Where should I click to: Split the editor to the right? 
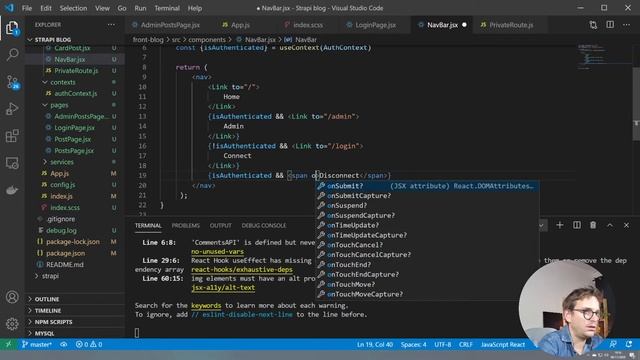tap(610, 25)
